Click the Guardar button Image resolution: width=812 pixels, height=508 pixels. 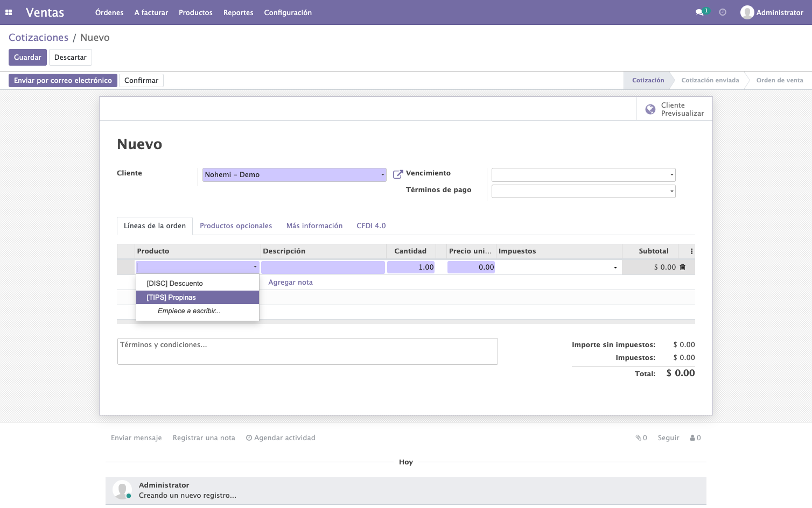[x=27, y=58]
